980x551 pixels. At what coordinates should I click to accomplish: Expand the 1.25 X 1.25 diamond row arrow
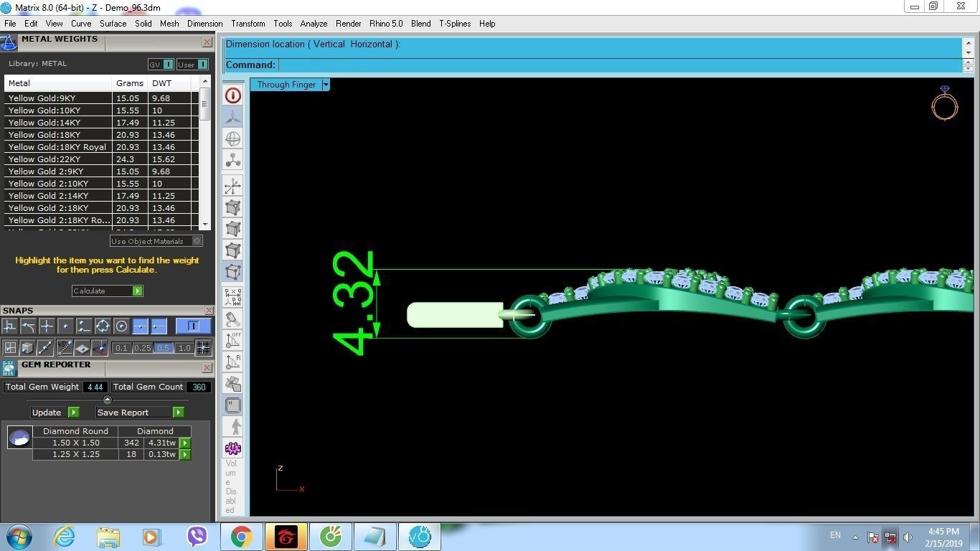click(185, 454)
